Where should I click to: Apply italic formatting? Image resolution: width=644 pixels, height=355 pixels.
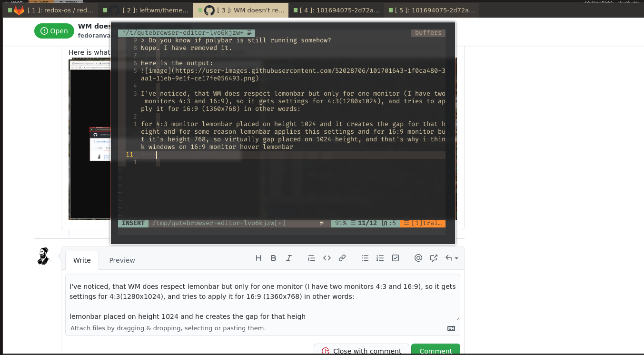(x=289, y=257)
